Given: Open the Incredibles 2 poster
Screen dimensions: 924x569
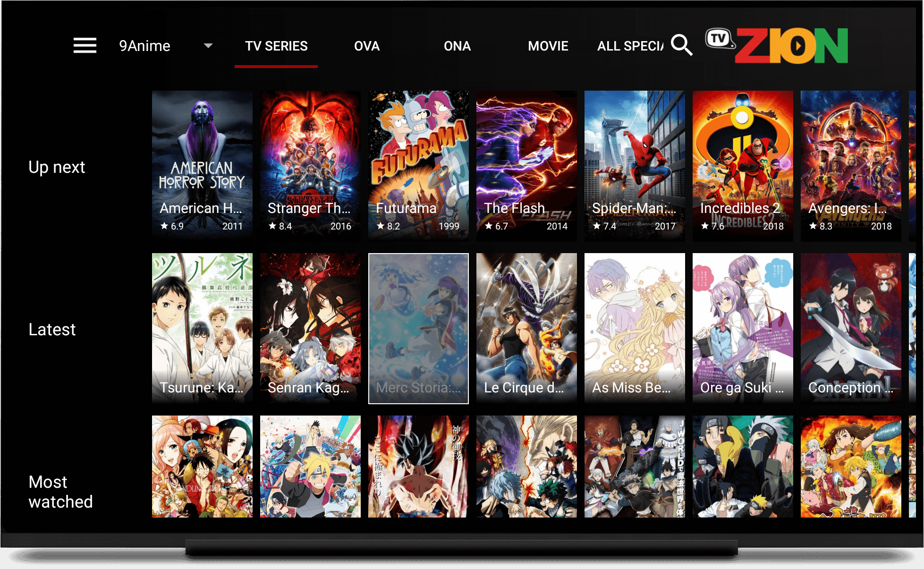Looking at the screenshot, I should click(x=743, y=166).
